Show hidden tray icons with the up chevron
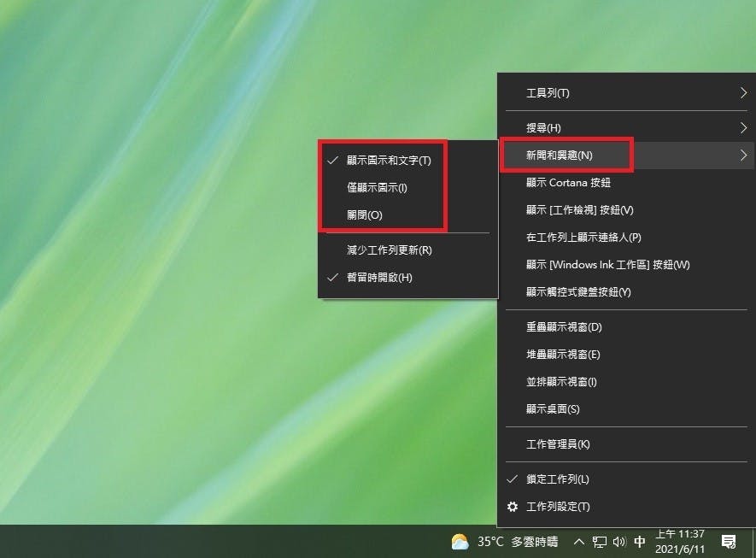Screen dimensions: 756x558 579,542
